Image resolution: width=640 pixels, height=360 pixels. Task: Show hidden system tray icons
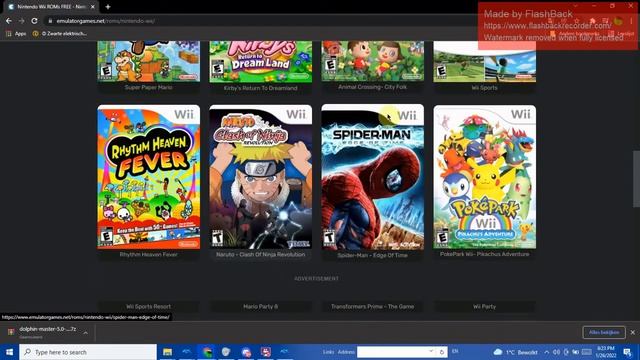click(547, 352)
